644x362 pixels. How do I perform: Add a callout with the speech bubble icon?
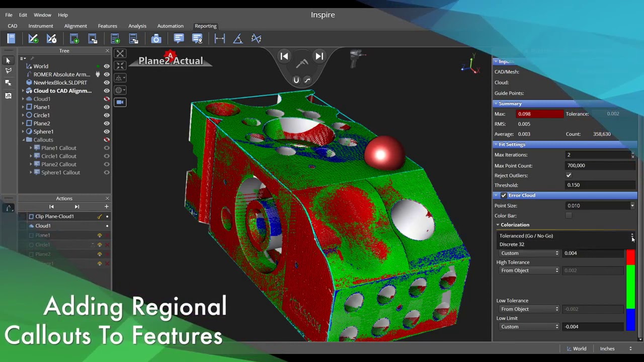point(179,39)
